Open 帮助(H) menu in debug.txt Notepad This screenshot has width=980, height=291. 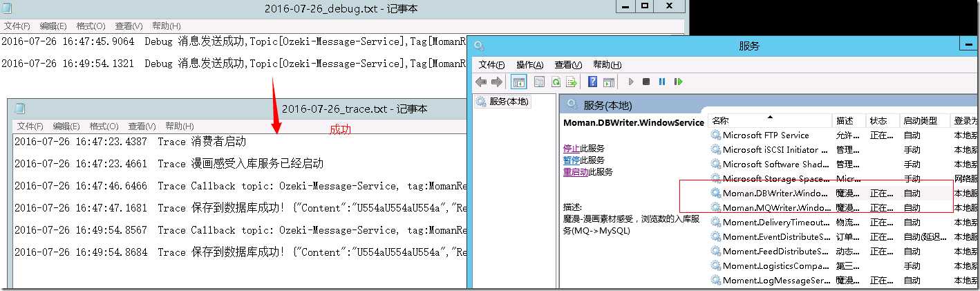point(167,26)
